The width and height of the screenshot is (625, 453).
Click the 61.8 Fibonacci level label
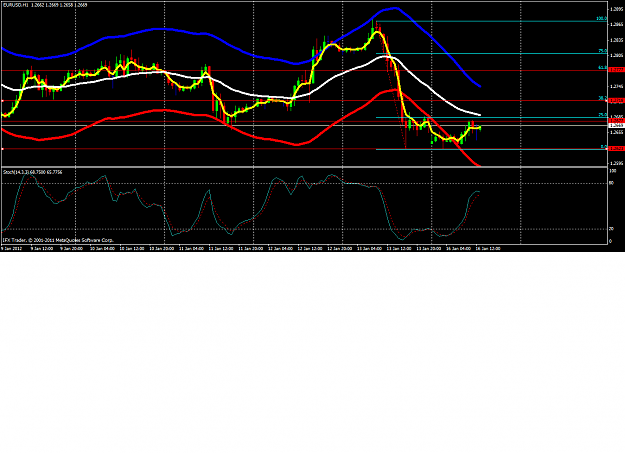(602, 68)
